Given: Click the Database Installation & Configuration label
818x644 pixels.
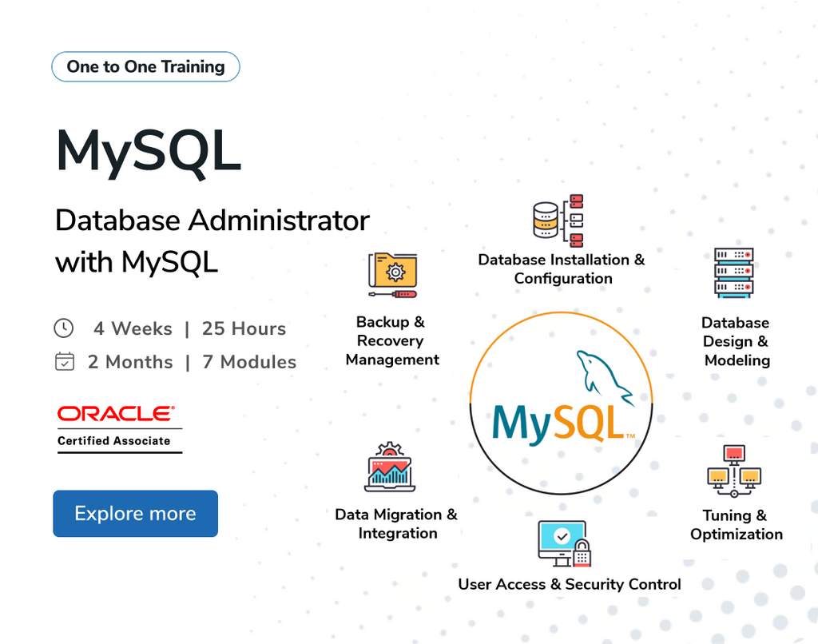Looking at the screenshot, I should [563, 268].
